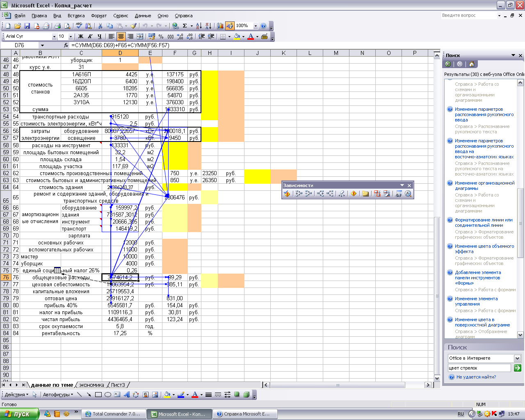Toggle bold (Ж) formatting
The image size is (525, 420).
point(81,37)
